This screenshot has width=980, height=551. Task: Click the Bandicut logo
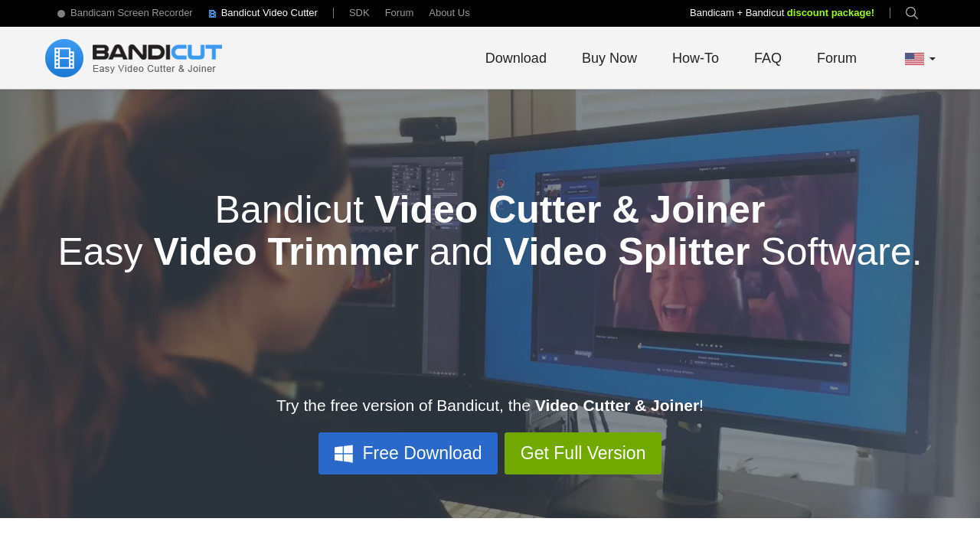point(133,57)
